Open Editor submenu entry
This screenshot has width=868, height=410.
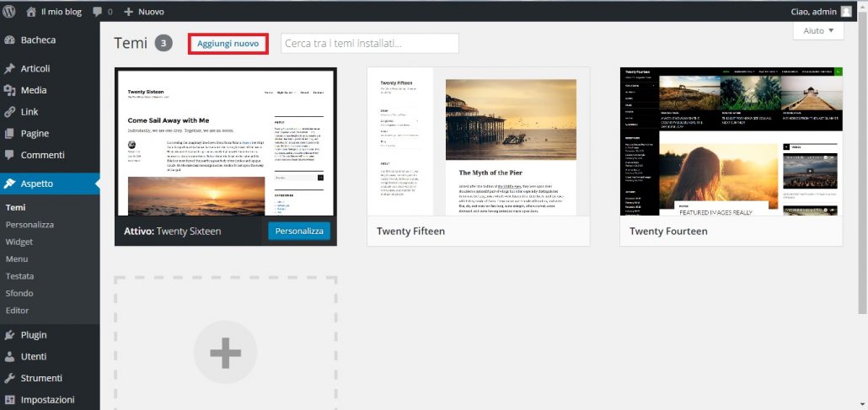[x=17, y=311]
